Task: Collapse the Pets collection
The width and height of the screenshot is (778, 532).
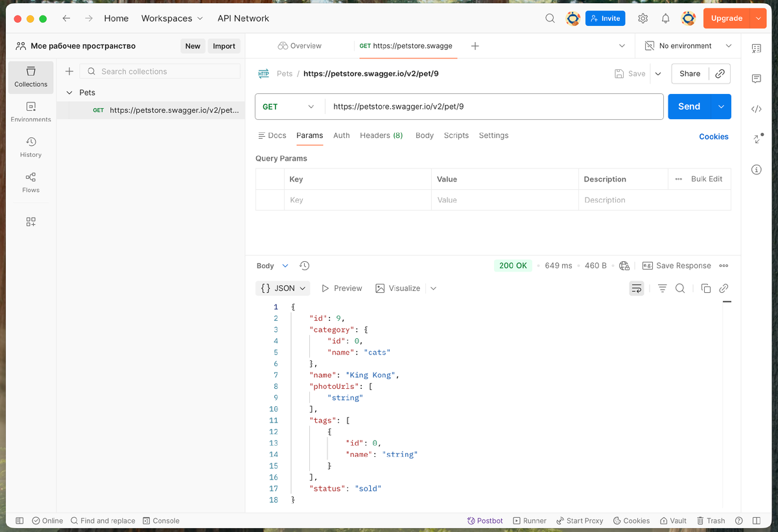Action: click(x=69, y=93)
